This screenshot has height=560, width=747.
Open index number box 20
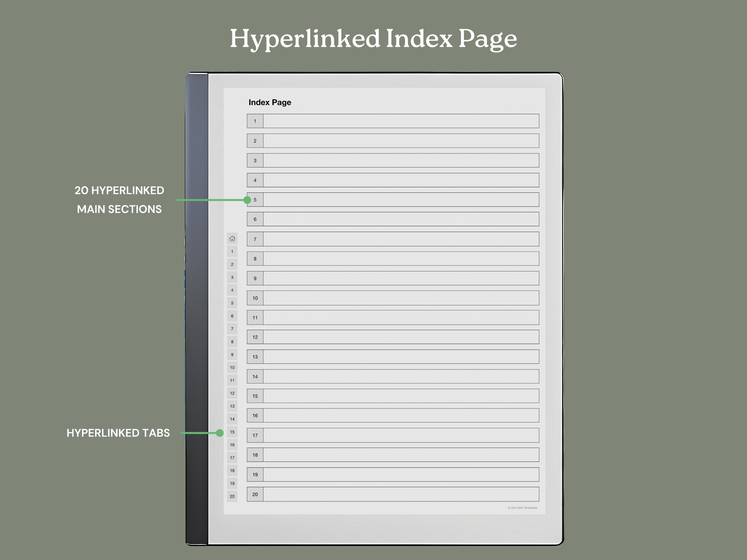(x=255, y=494)
